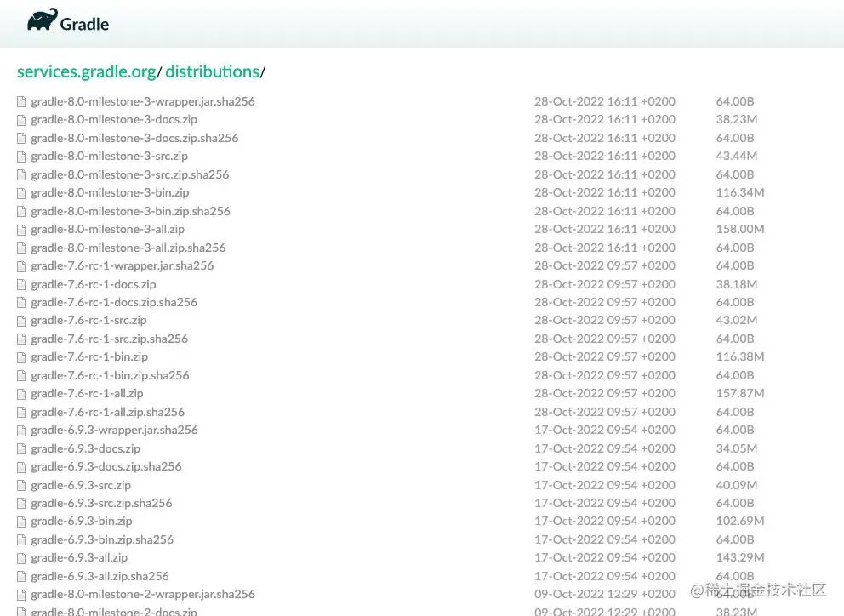Image resolution: width=844 pixels, height=616 pixels.
Task: Open the services.gradle.org breadcrumb link
Action: (86, 71)
